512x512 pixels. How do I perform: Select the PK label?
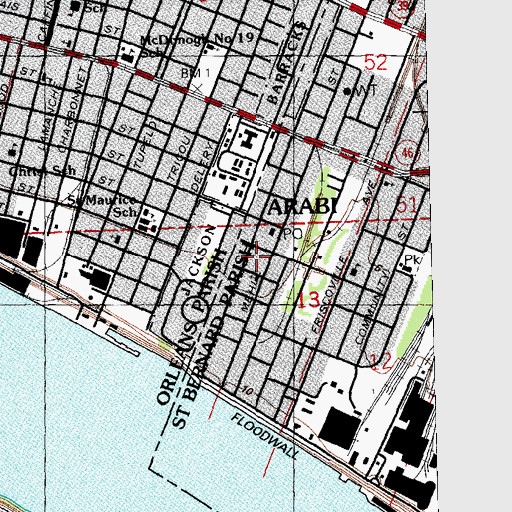412,259
